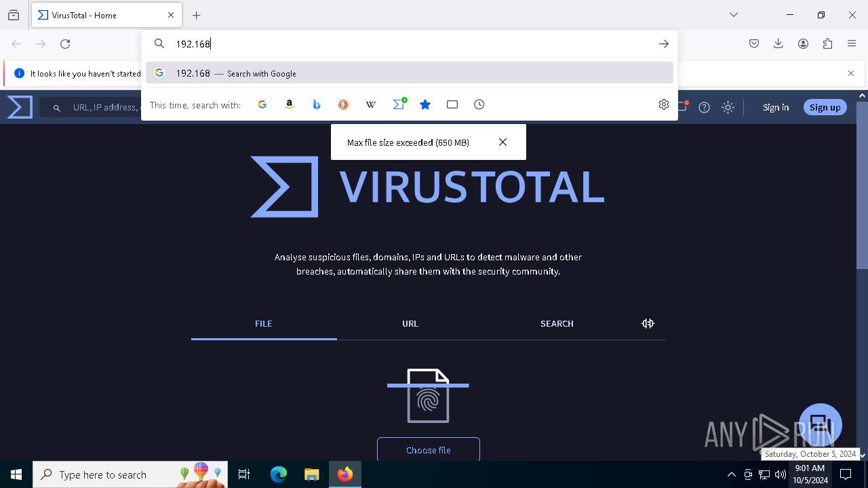Launch Microsoft Edge from the taskbar
The width and height of the screenshot is (868, 488).
[x=279, y=474]
